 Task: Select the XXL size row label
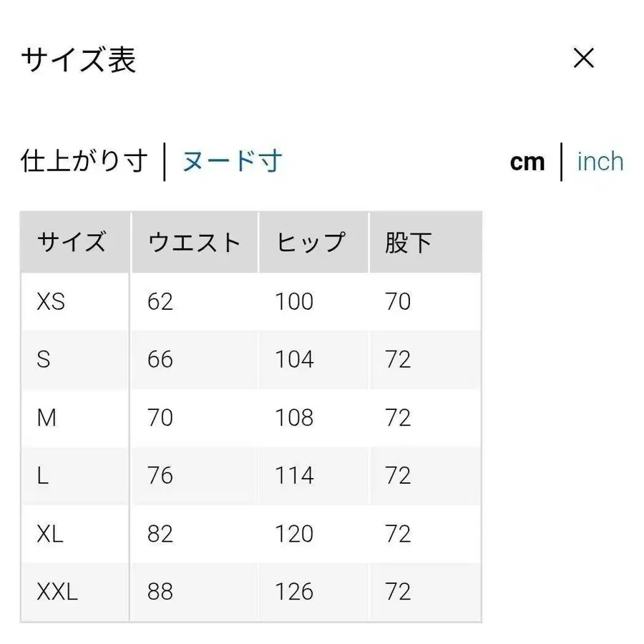pos(57,592)
